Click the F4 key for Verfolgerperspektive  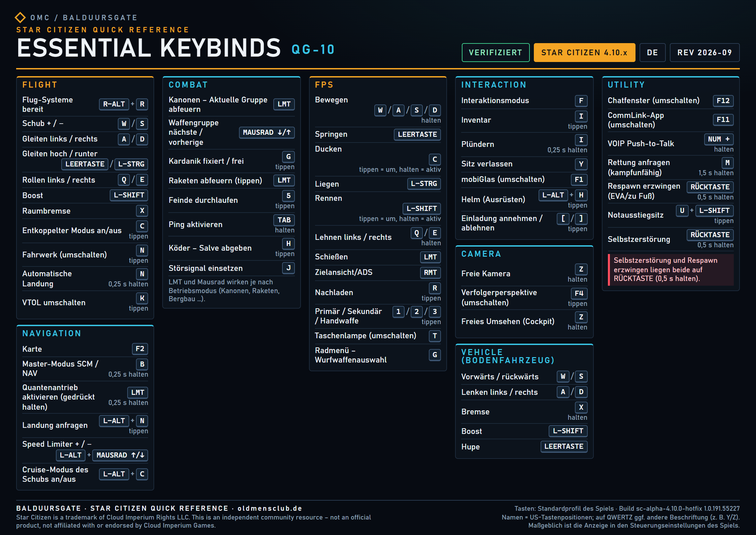[x=579, y=293]
